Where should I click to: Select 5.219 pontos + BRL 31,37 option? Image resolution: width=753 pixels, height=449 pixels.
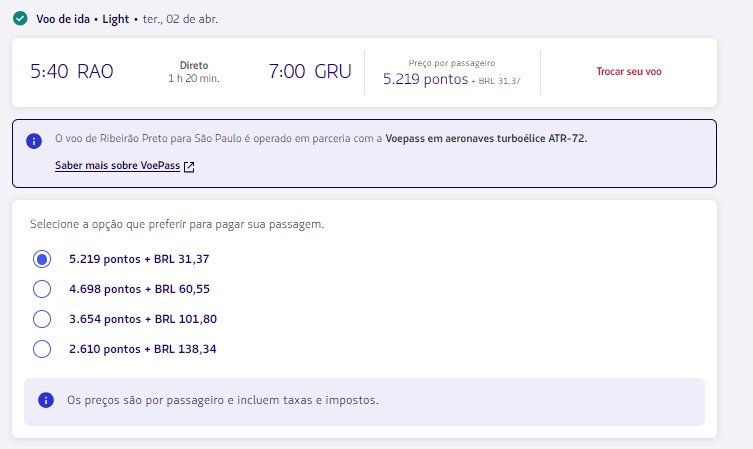(x=42, y=259)
